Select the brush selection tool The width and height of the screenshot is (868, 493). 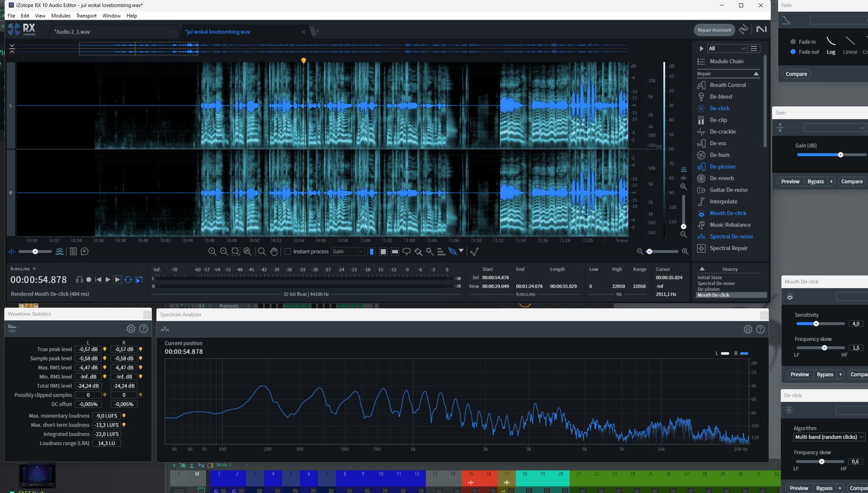click(x=418, y=252)
